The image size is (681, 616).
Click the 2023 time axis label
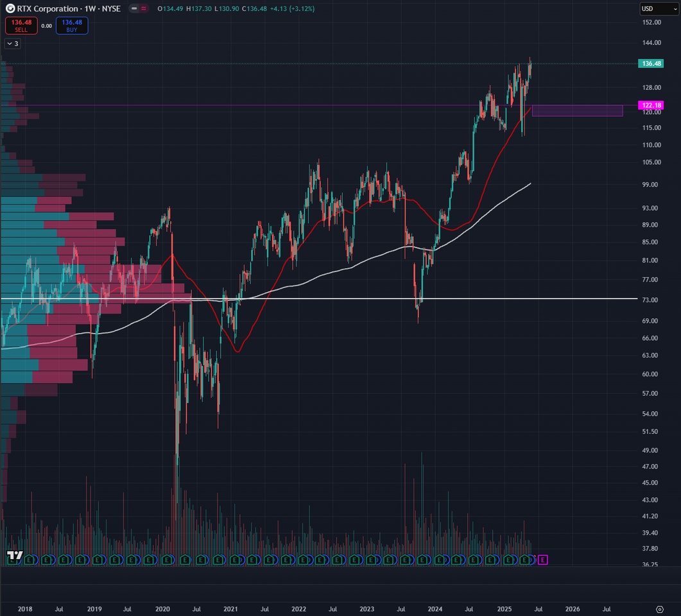[x=367, y=609]
